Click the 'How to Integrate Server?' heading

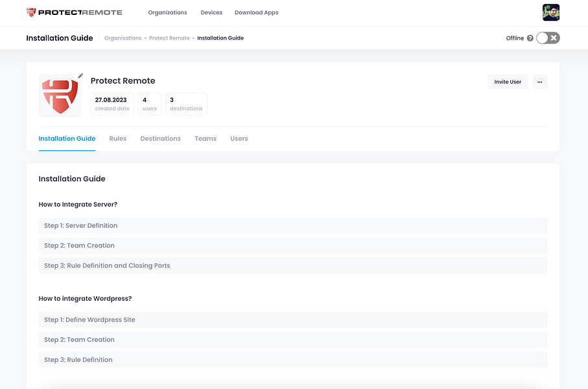tap(78, 204)
